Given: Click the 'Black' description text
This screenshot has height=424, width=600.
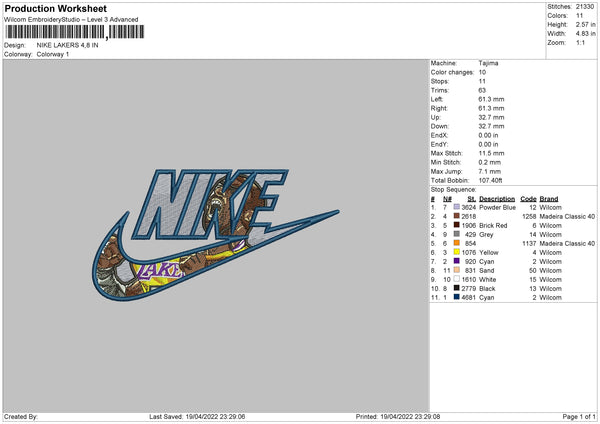Looking at the screenshot, I should coord(487,289).
